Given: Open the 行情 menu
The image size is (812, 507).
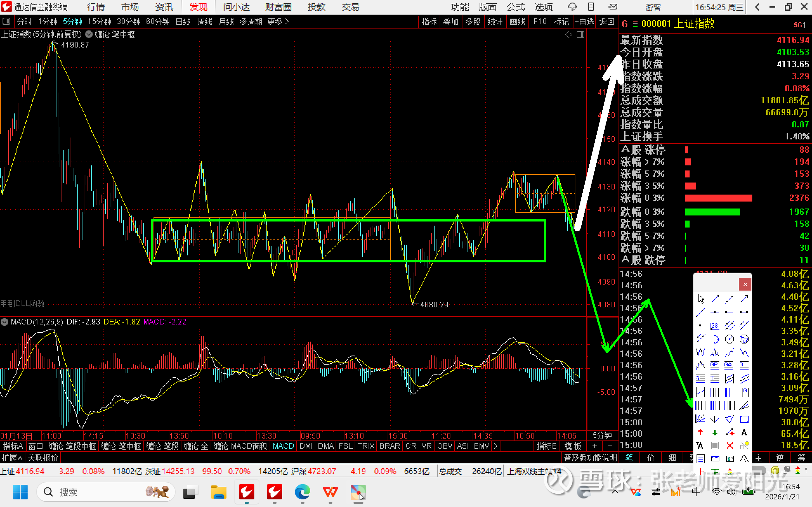Looking at the screenshot, I should 95,7.
